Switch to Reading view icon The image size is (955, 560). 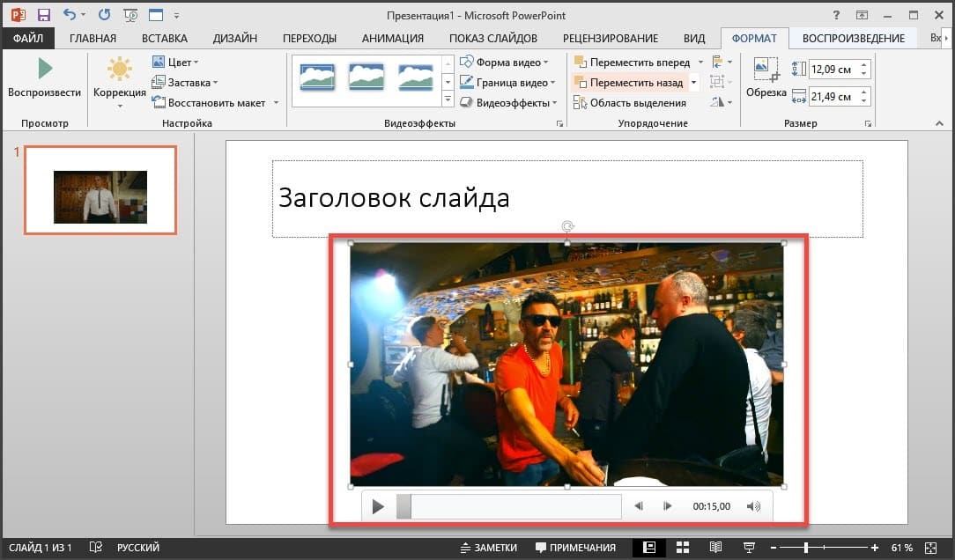click(715, 547)
